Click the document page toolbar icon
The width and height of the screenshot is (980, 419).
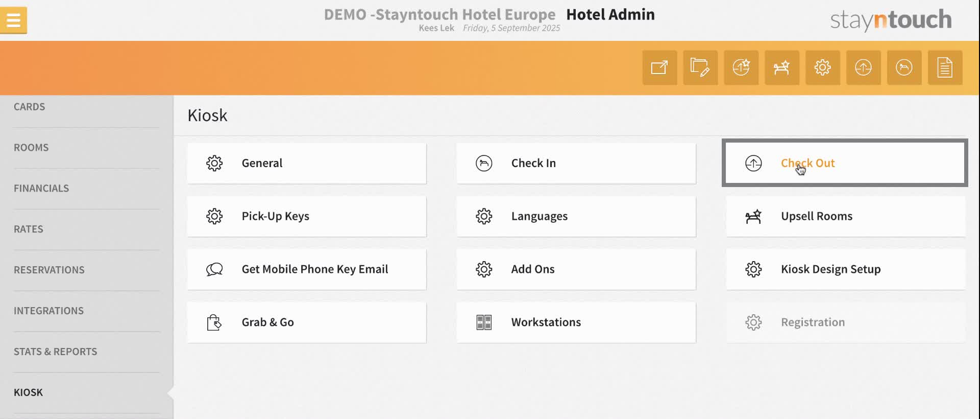tap(945, 67)
